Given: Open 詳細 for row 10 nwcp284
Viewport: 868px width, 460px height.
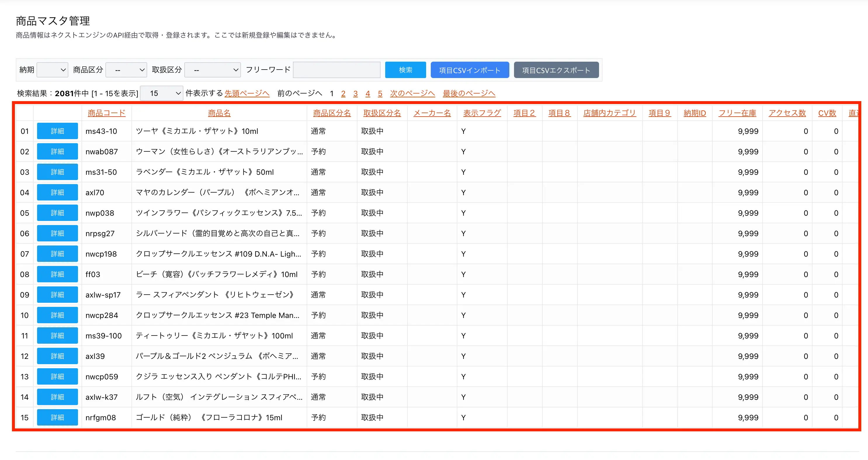Looking at the screenshot, I should (57, 315).
